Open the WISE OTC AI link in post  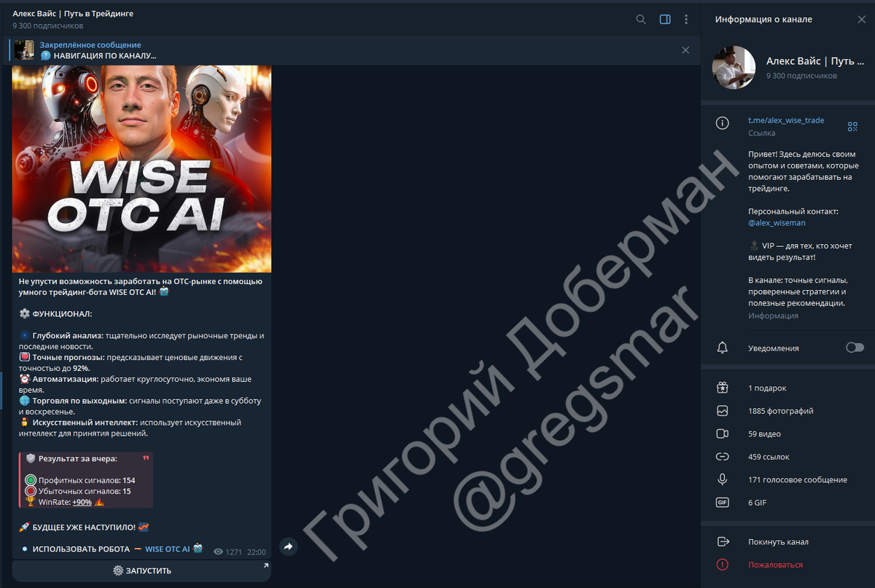(167, 549)
